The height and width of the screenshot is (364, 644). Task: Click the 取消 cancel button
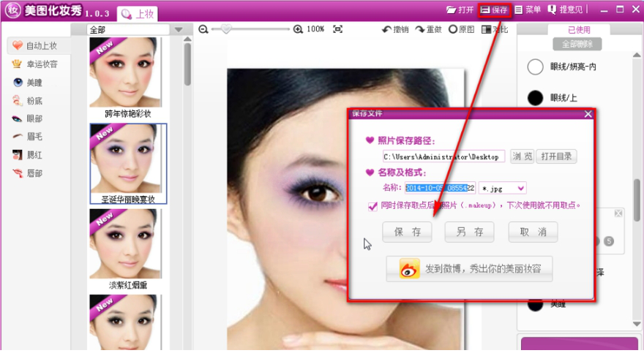(533, 232)
